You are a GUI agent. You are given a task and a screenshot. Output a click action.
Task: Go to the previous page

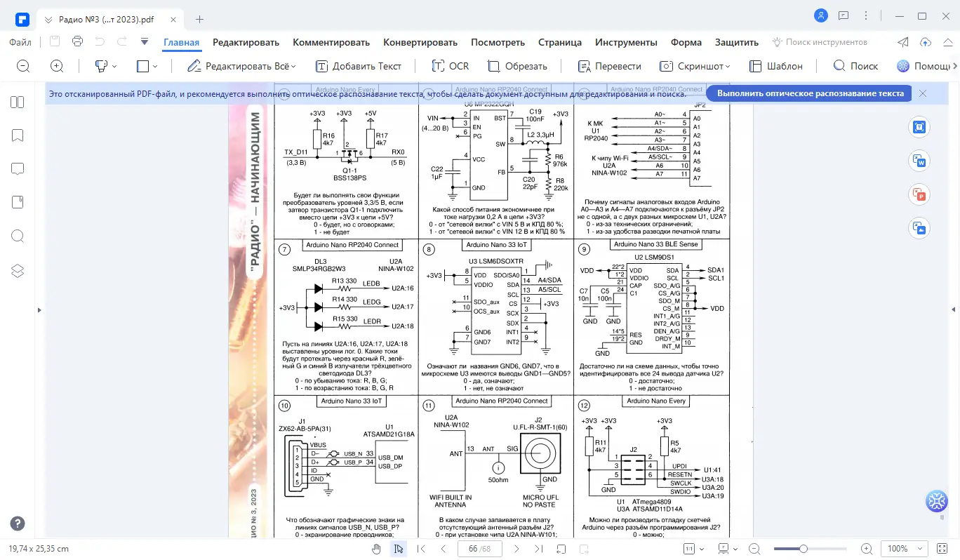tap(444, 549)
